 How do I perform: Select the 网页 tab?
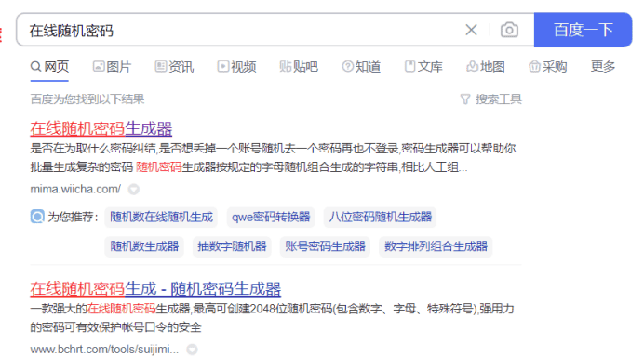[49, 67]
